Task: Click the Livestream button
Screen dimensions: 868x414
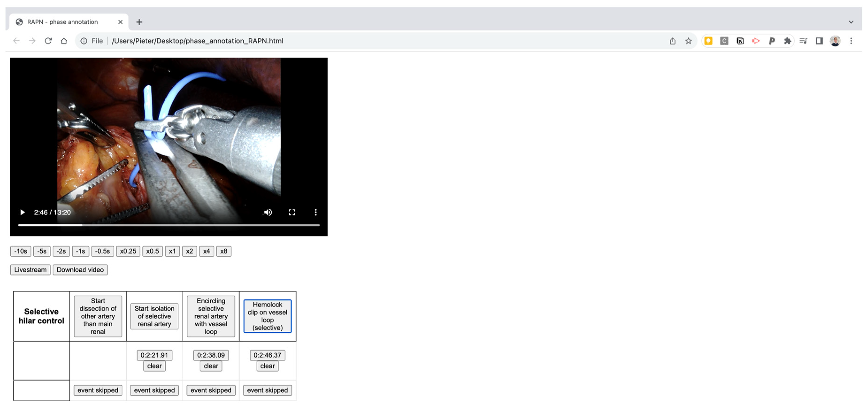Action: tap(30, 270)
